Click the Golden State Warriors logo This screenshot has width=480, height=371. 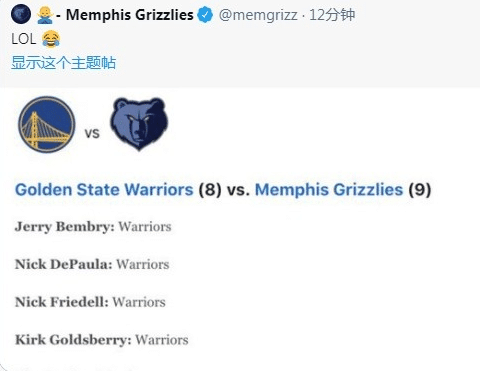[x=47, y=124]
